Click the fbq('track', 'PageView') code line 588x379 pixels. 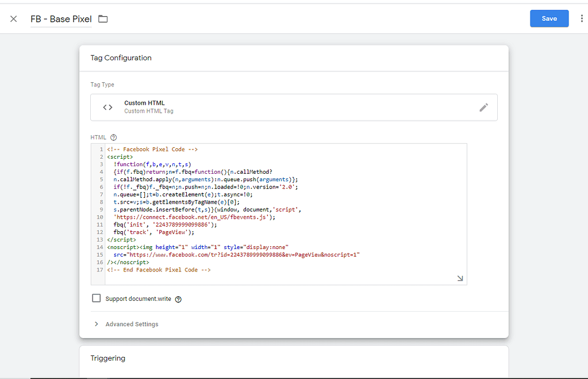[x=153, y=232]
